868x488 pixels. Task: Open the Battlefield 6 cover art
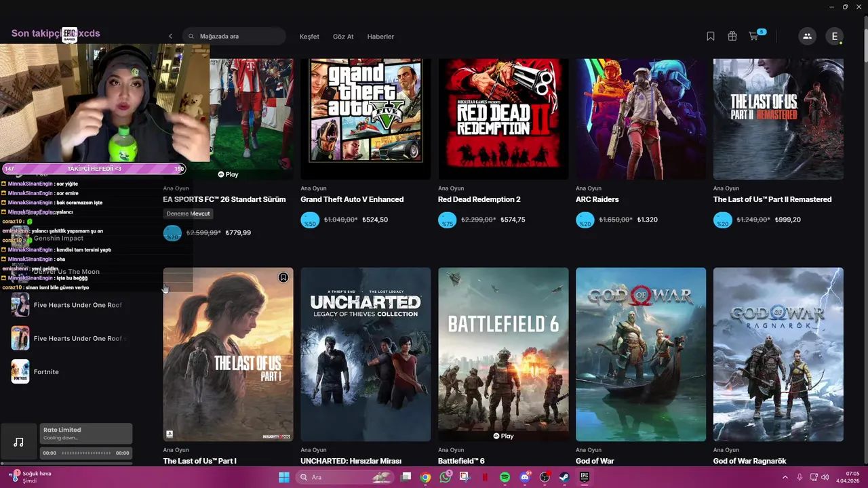[503, 354]
